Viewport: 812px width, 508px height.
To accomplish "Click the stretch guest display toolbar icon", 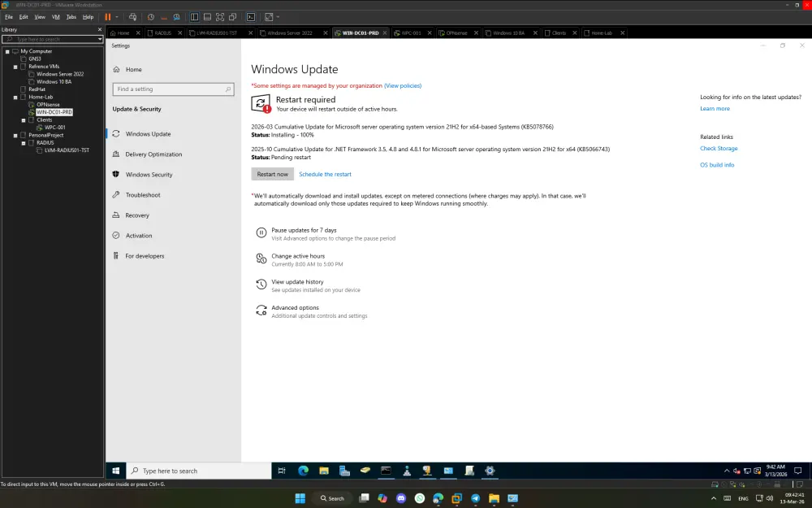I will (269, 17).
